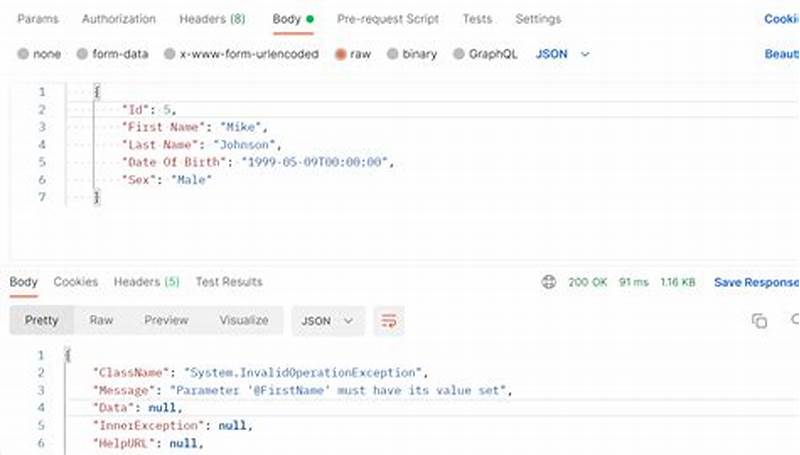Click the "Date Of Birth" line in editor

click(258, 162)
